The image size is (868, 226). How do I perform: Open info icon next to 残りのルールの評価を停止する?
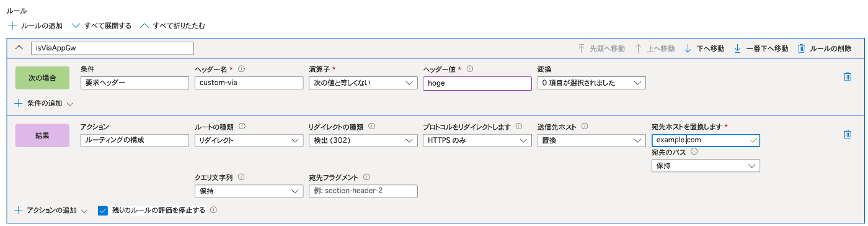[x=213, y=210]
